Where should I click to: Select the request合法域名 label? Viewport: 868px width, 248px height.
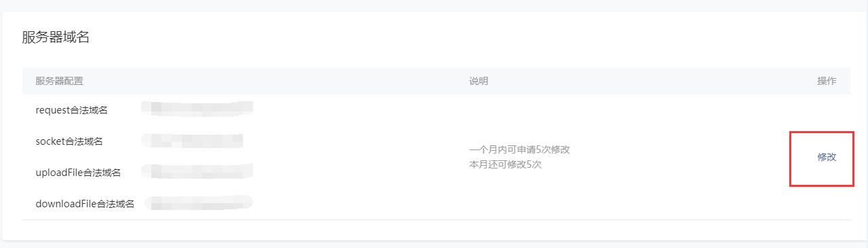[71, 110]
